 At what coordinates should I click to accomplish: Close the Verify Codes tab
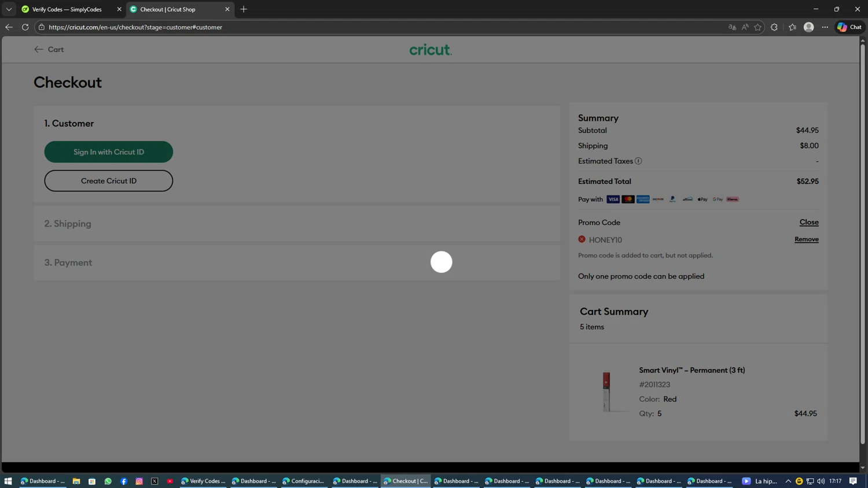point(119,9)
